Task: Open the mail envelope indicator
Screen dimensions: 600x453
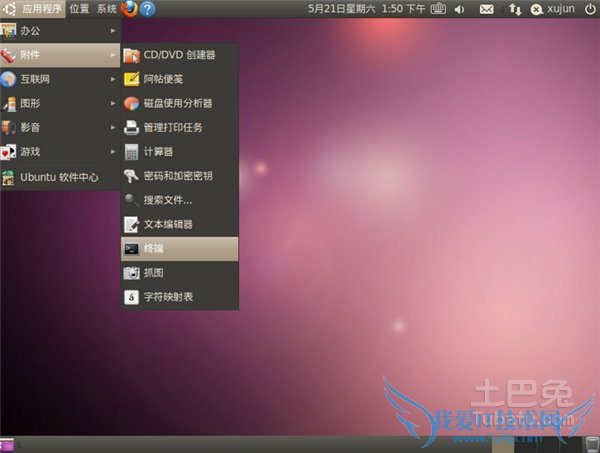Action: click(x=486, y=9)
